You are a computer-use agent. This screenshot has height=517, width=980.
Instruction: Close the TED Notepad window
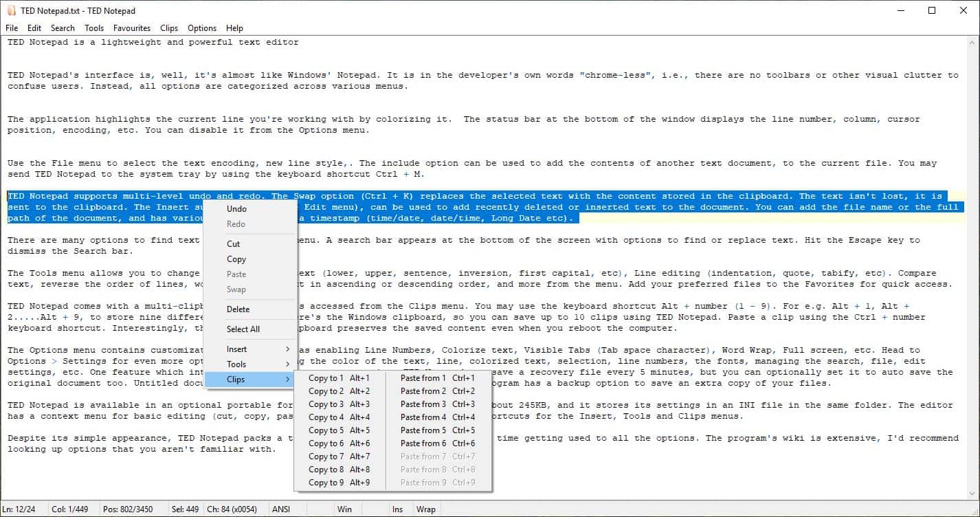pyautogui.click(x=964, y=10)
